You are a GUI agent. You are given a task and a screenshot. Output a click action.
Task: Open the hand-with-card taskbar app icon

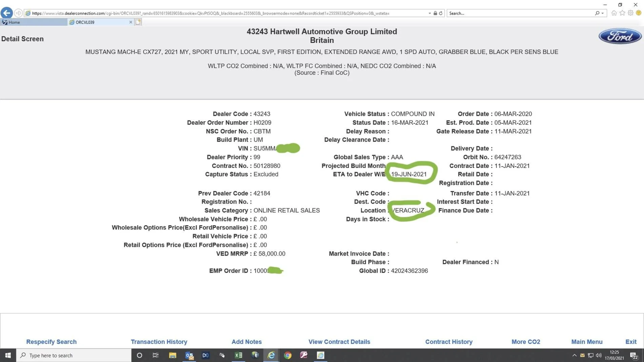coord(222,355)
